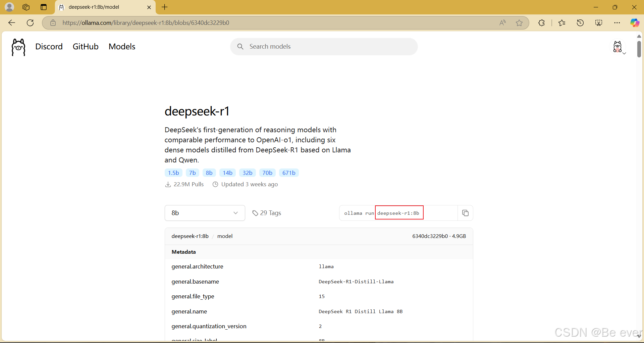Copy the ollama run command
The width and height of the screenshot is (644, 343).
coord(465,213)
